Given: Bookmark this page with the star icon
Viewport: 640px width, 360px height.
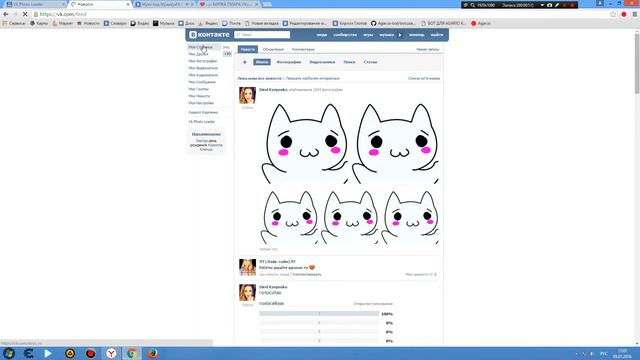Looking at the screenshot, I should click(x=613, y=14).
